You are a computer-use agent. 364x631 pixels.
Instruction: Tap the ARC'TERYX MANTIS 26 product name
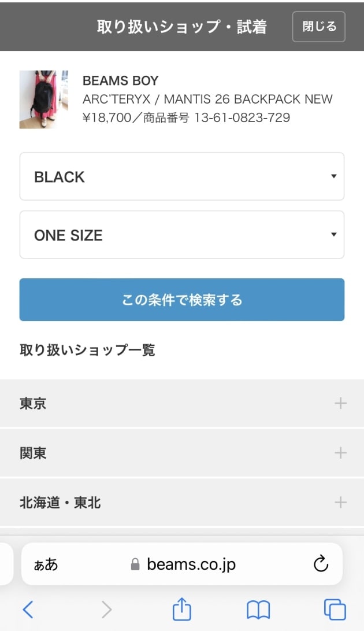pyautogui.click(x=207, y=99)
